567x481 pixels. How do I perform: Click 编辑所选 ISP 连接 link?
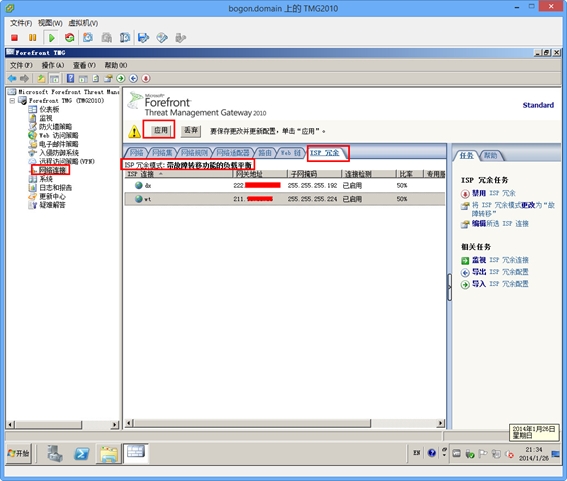pyautogui.click(x=500, y=224)
